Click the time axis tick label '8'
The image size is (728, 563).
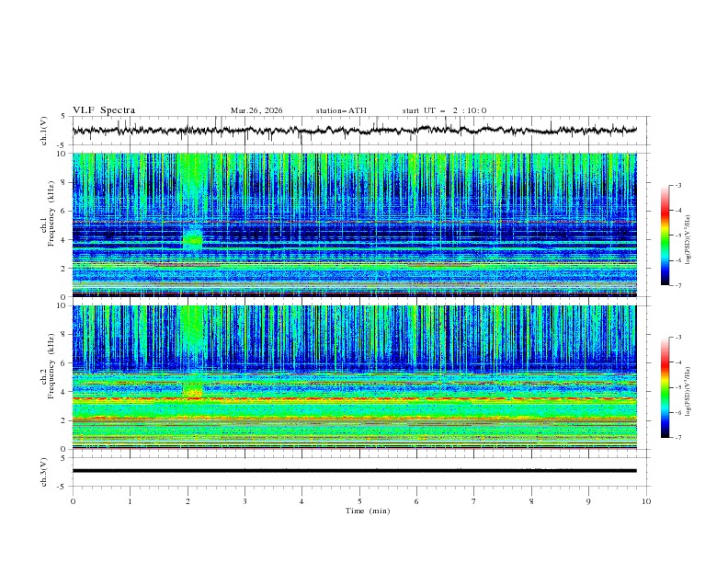click(531, 501)
